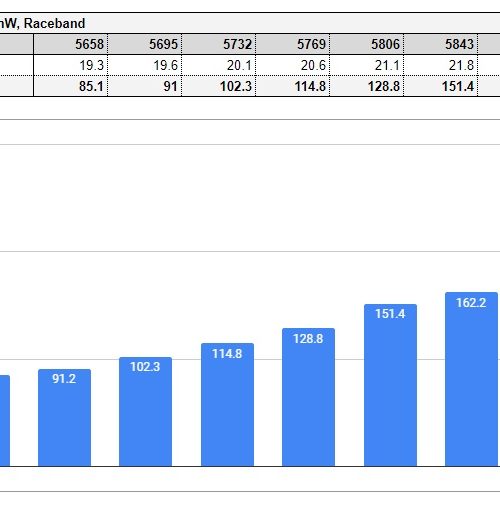The width and height of the screenshot is (500, 505).
Task: Select the 5843 frequency header cell
Action: (x=441, y=44)
